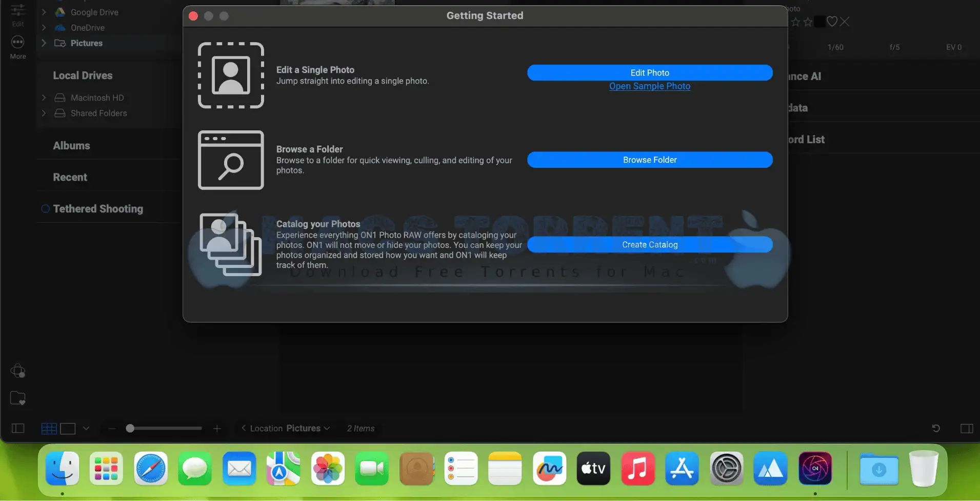The height and width of the screenshot is (501, 980).
Task: Open FaceTime from the dock
Action: (x=372, y=468)
